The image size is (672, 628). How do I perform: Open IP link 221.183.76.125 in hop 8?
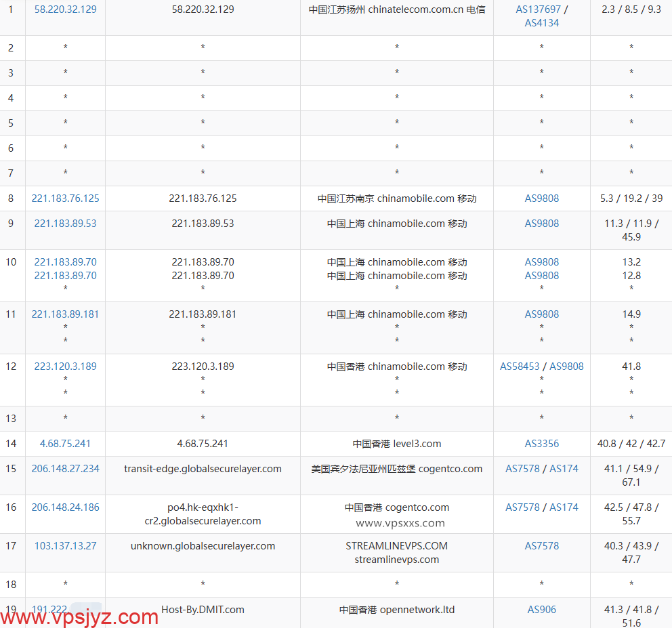pyautogui.click(x=66, y=198)
